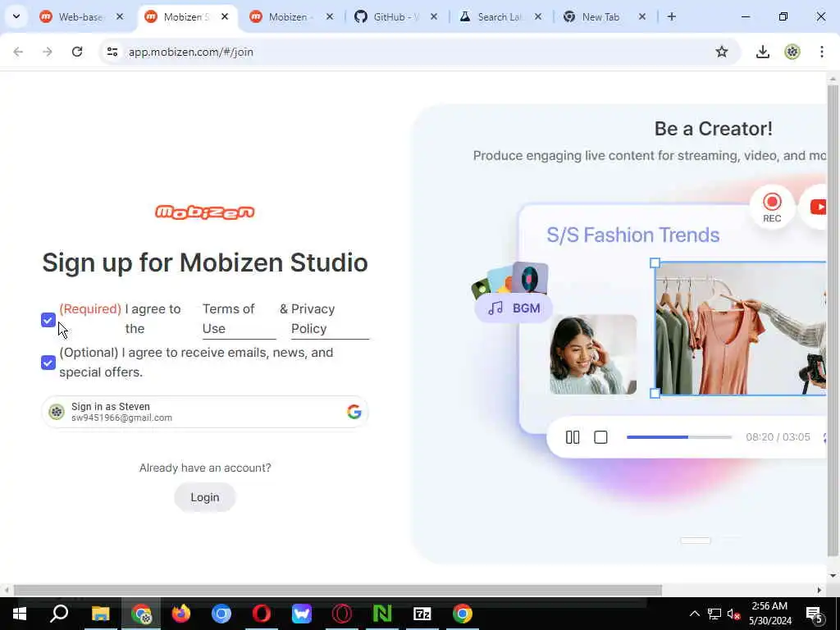Bookmark this page with star icon
Viewport: 840px width, 630px height.
pos(722,52)
